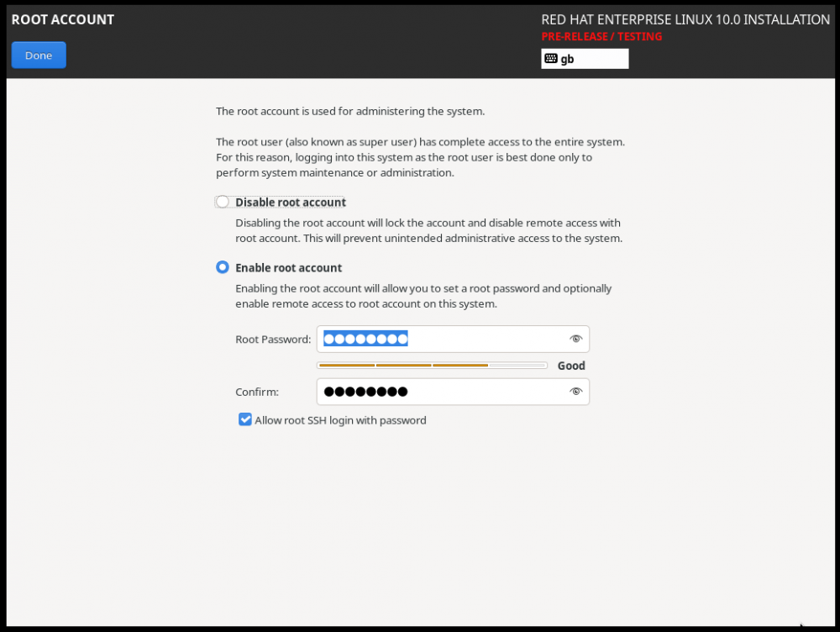Click the Good strength rating label
The image size is (840, 632).
(570, 365)
